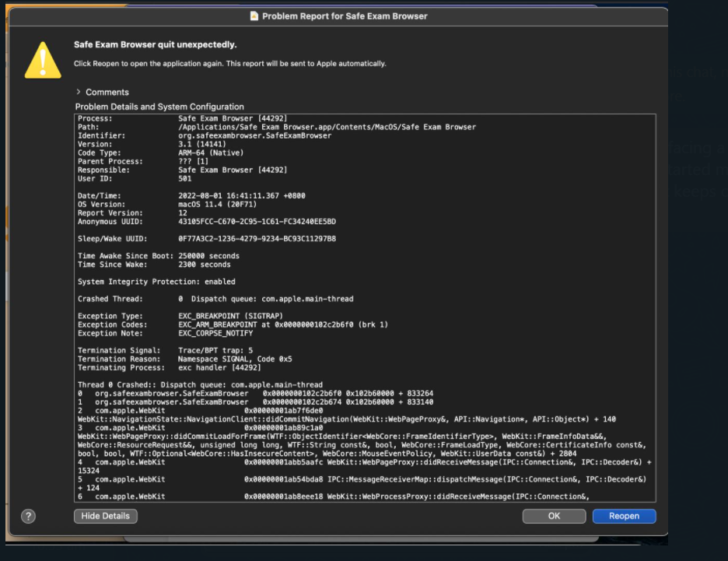Click 'System Integrity Protection: enabled' line
The image size is (728, 561).
tap(156, 282)
